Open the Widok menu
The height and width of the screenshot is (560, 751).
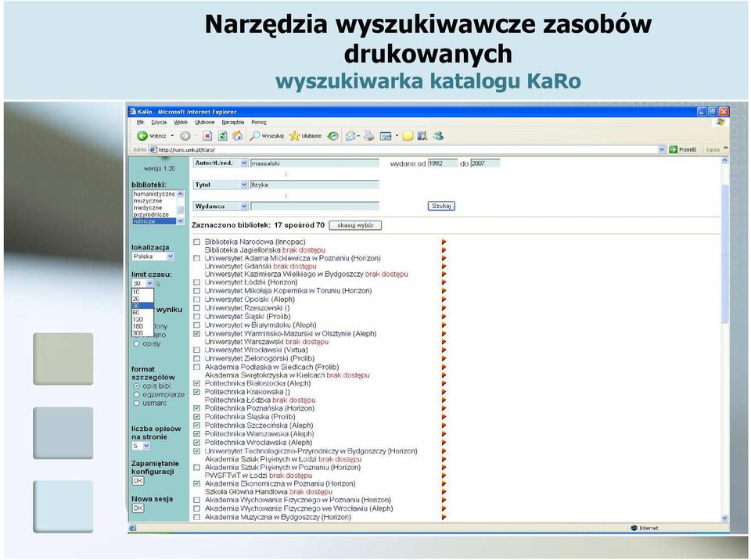181,122
